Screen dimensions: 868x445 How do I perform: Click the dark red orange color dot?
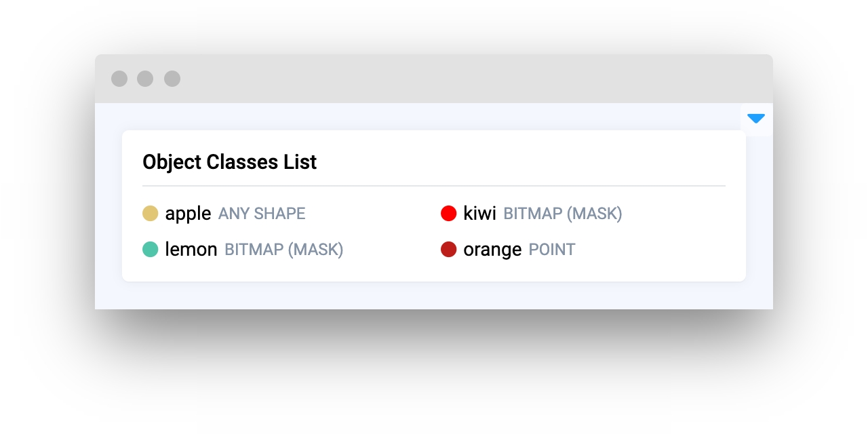tap(448, 250)
